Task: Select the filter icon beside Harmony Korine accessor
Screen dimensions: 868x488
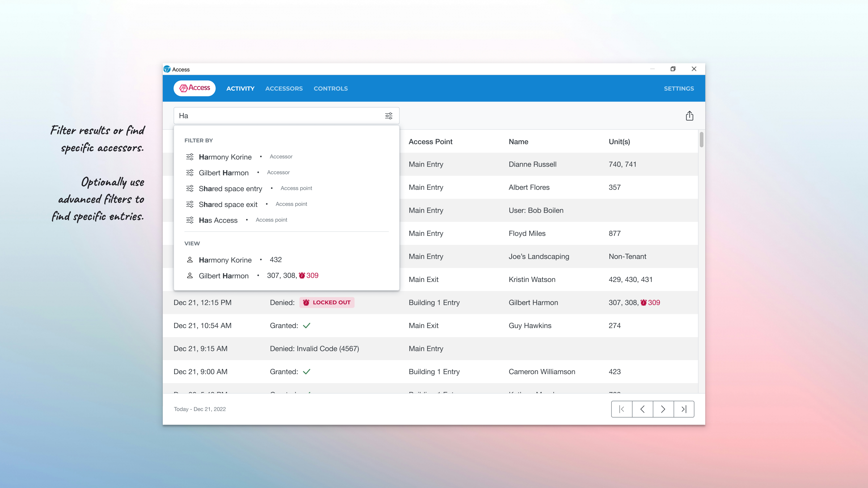Action: coord(190,157)
